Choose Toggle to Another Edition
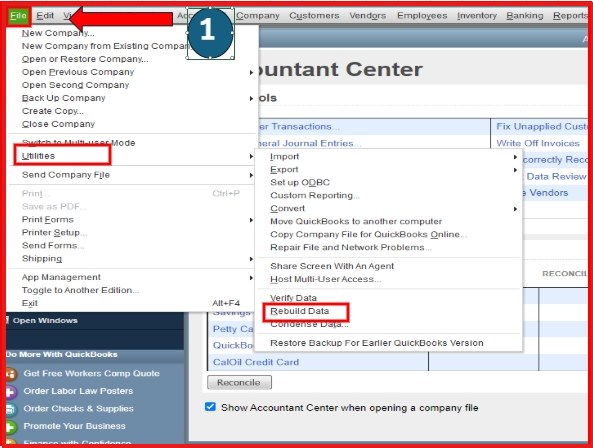This screenshot has width=593, height=448. 81,290
